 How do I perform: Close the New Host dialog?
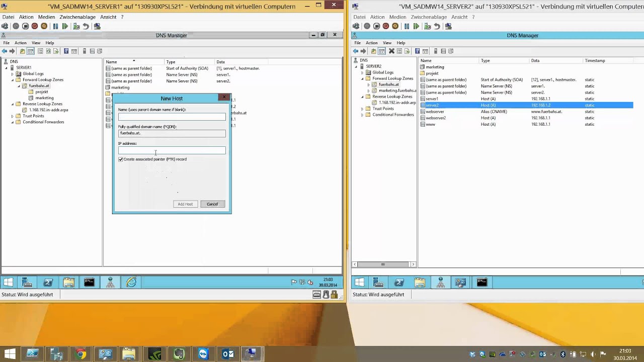pyautogui.click(x=224, y=97)
